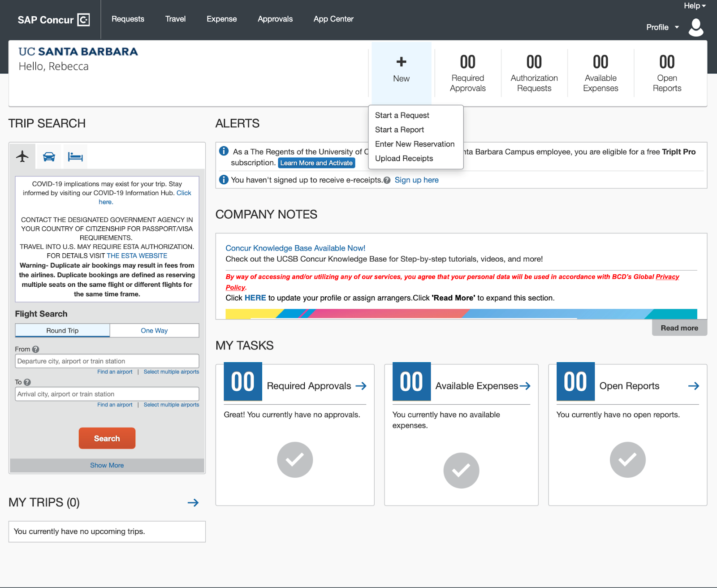This screenshot has width=717, height=588.
Task: Click the plus icon for New
Action: pyautogui.click(x=402, y=62)
